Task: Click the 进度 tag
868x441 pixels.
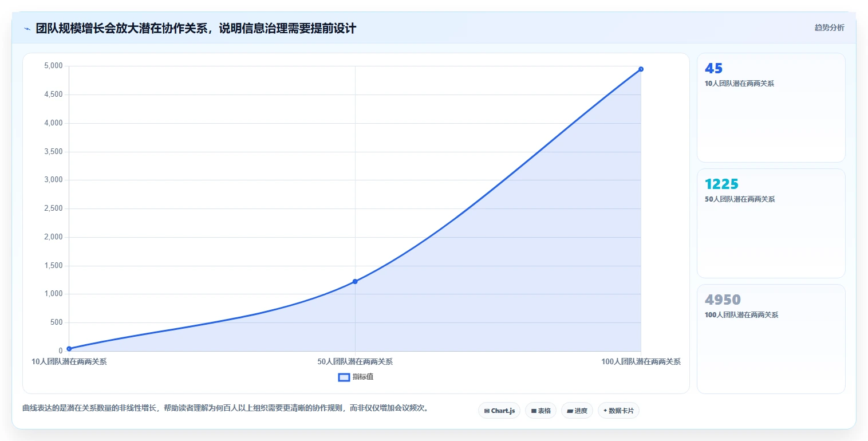Action: coord(577,411)
